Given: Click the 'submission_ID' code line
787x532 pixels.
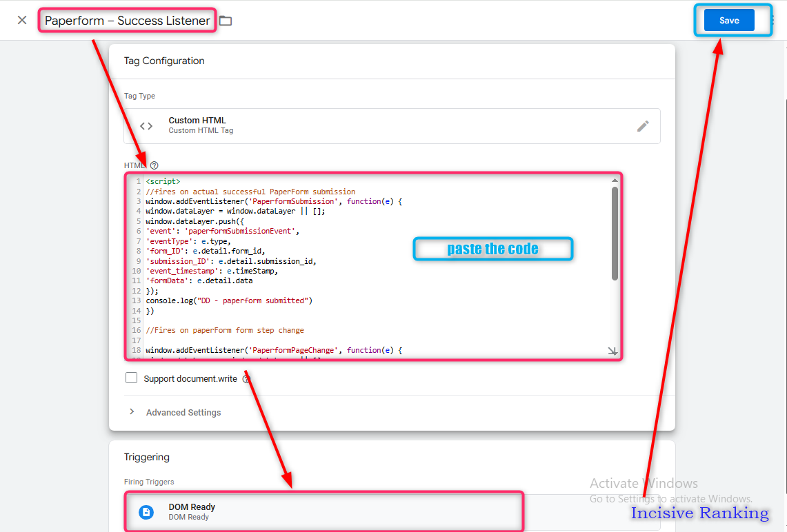Looking at the screenshot, I should pos(231,261).
